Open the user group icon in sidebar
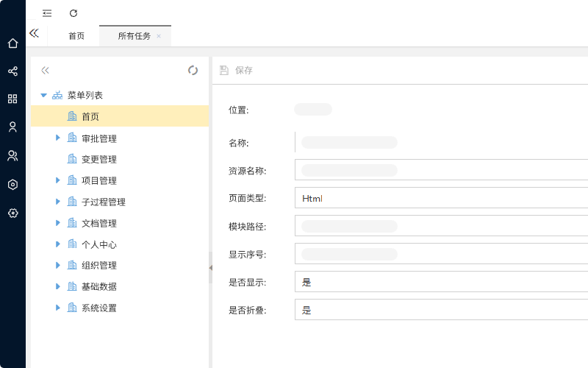588x368 pixels. [x=12, y=155]
